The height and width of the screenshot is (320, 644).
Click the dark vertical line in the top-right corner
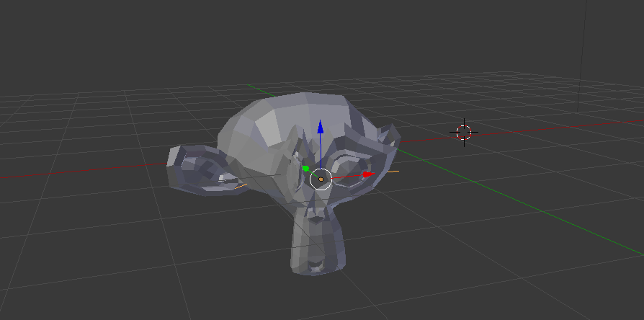(583, 50)
